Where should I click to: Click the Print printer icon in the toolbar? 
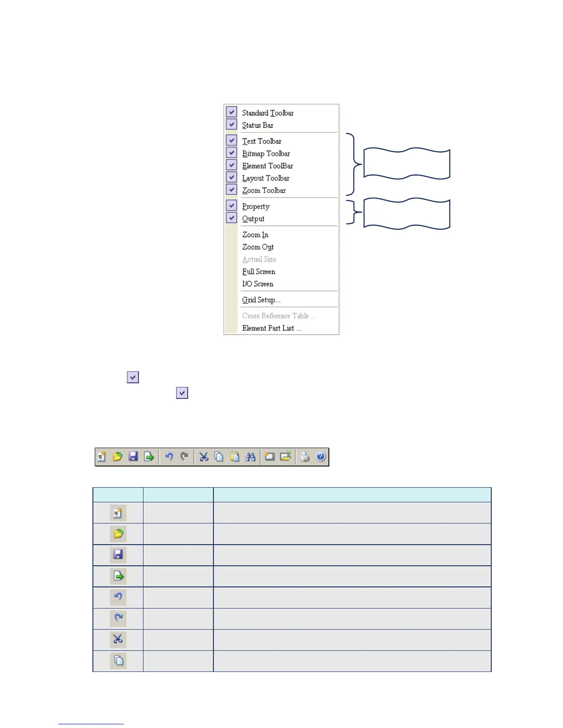305,457
